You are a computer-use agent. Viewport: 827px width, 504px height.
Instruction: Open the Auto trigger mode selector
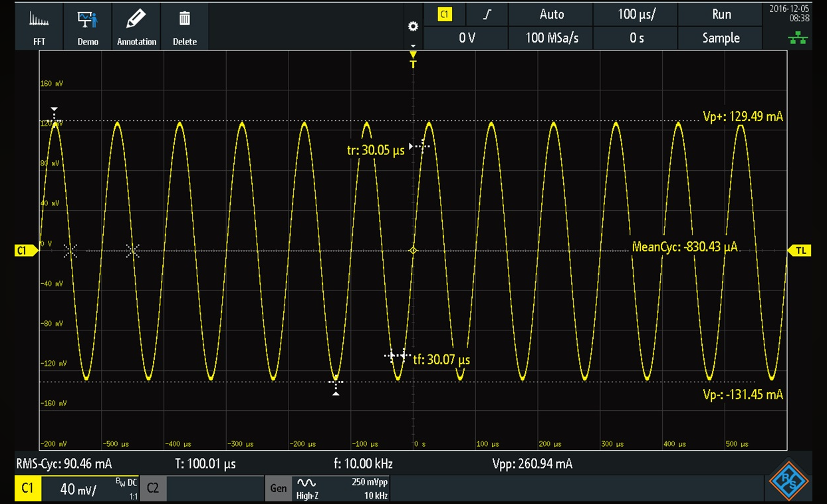coord(551,15)
